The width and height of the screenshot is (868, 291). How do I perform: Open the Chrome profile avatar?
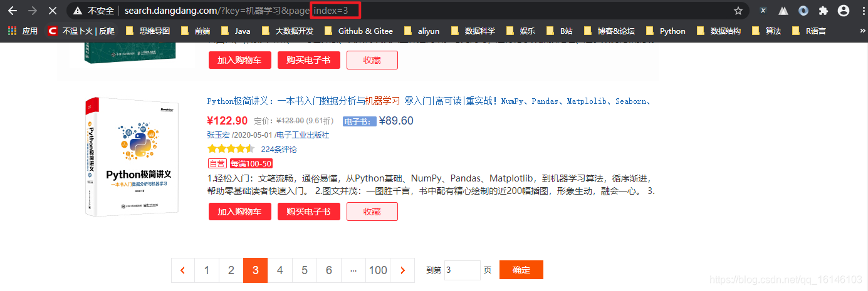[843, 11]
